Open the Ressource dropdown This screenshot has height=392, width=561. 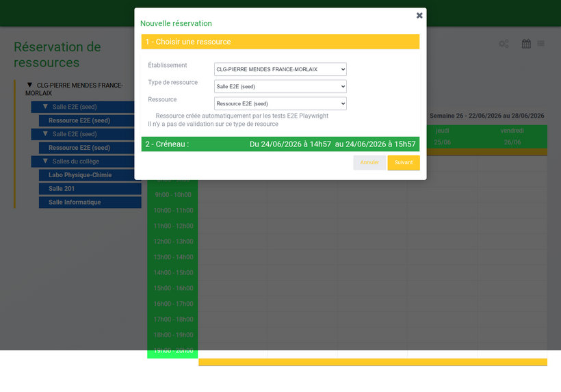coord(280,104)
